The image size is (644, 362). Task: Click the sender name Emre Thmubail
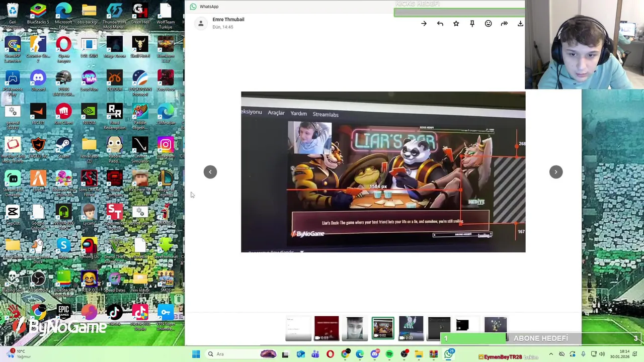(x=228, y=20)
